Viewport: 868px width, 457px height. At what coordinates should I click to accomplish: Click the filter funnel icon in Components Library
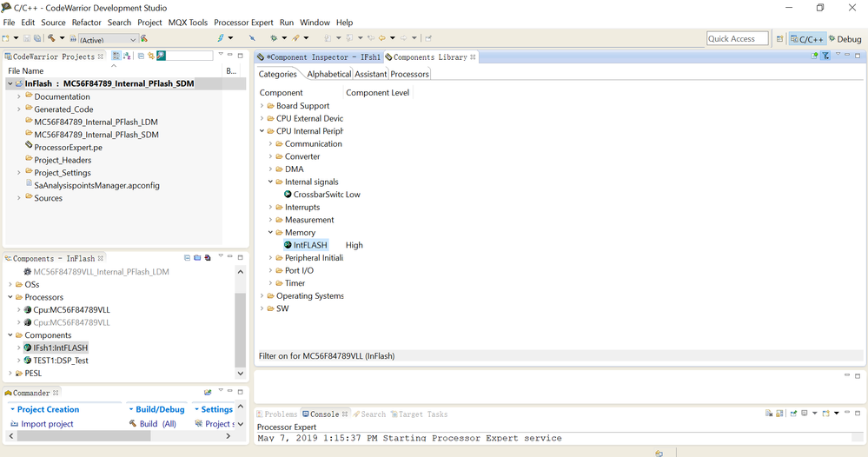tap(825, 56)
